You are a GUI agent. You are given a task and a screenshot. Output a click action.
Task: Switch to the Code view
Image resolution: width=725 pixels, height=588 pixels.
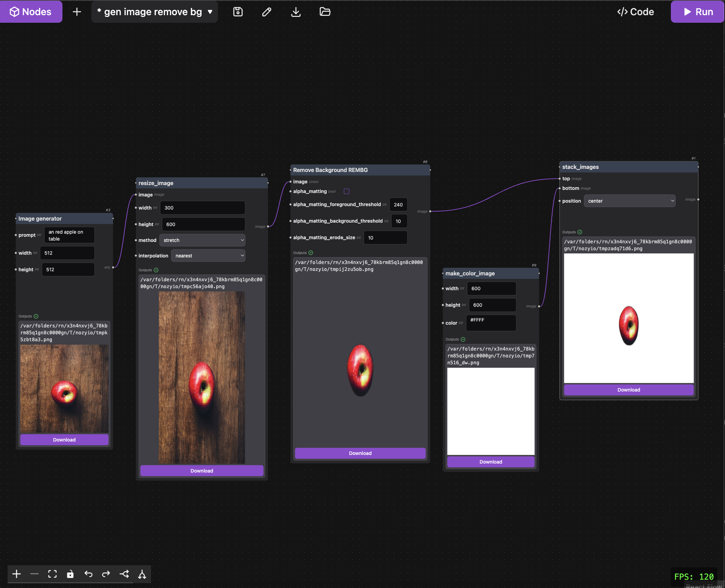[x=636, y=12]
